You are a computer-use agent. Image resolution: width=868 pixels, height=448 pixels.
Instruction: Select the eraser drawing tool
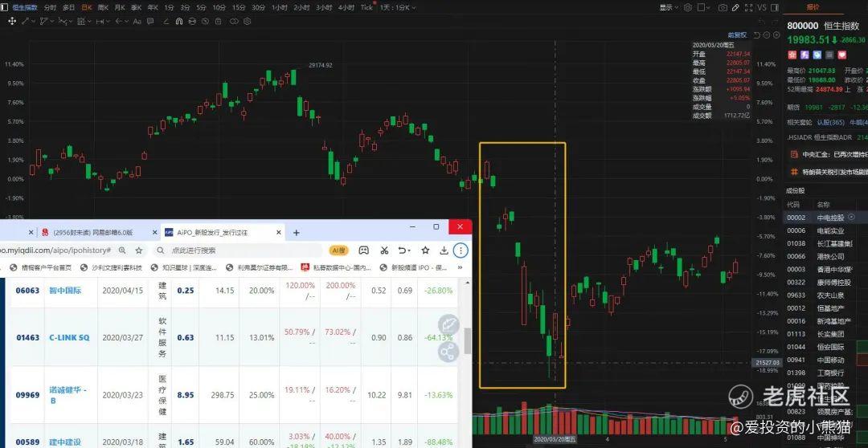pos(166,21)
